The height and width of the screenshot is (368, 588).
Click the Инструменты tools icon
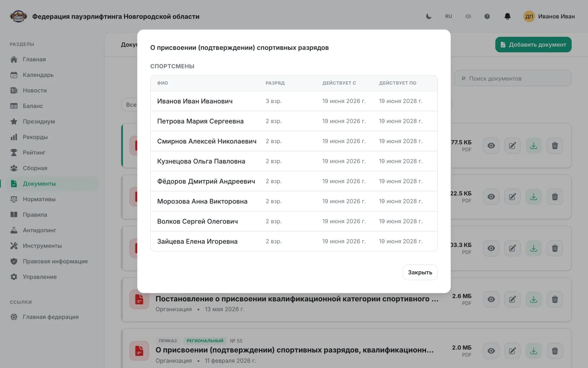pos(14,245)
